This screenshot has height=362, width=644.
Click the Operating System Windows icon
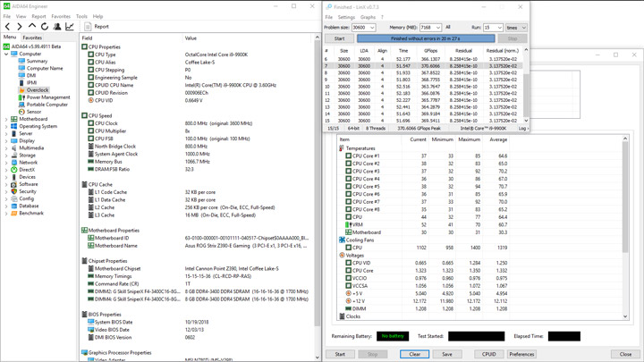coord(14,126)
